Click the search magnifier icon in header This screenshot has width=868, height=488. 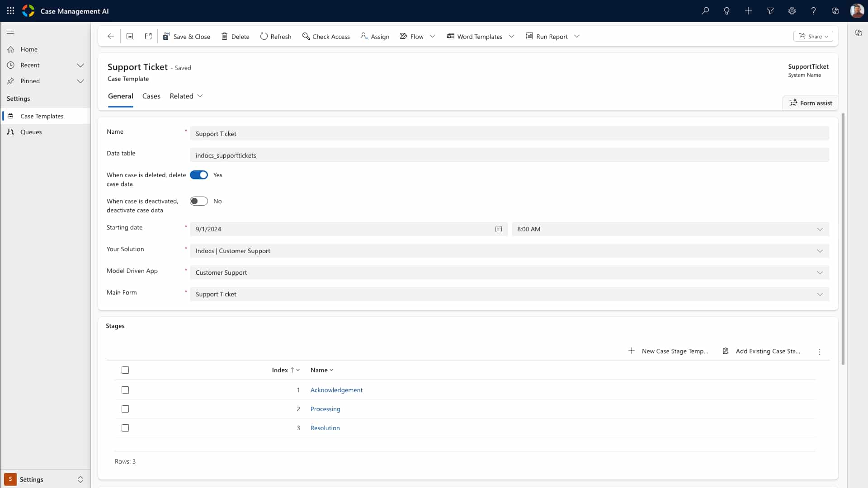tap(705, 11)
